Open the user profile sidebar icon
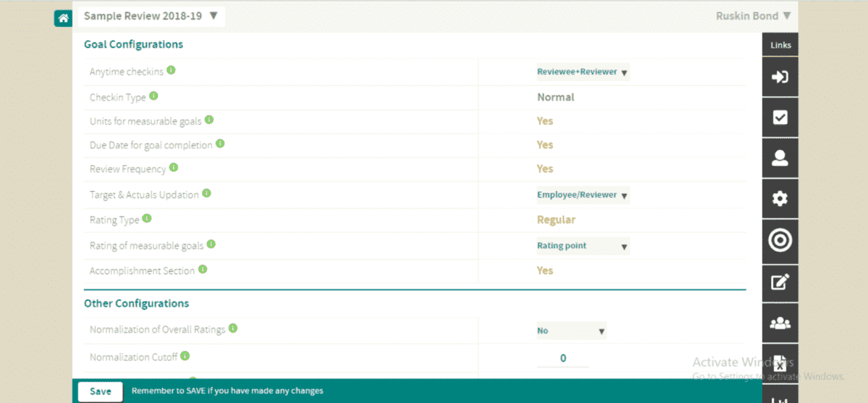 pos(780,158)
